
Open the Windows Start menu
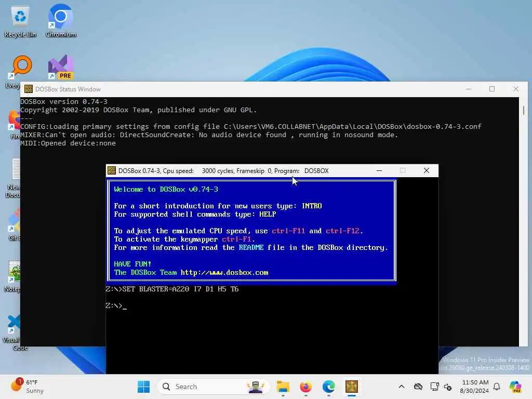click(x=143, y=387)
